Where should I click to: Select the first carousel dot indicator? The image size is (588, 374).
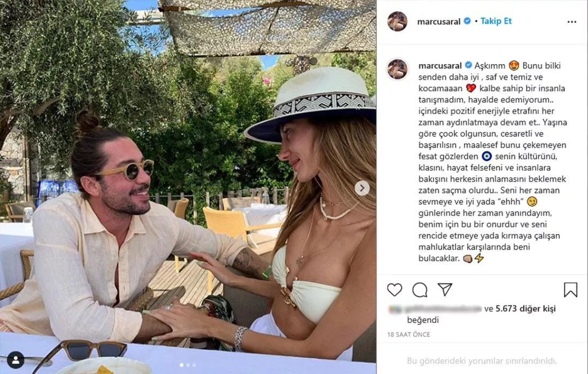click(182, 364)
